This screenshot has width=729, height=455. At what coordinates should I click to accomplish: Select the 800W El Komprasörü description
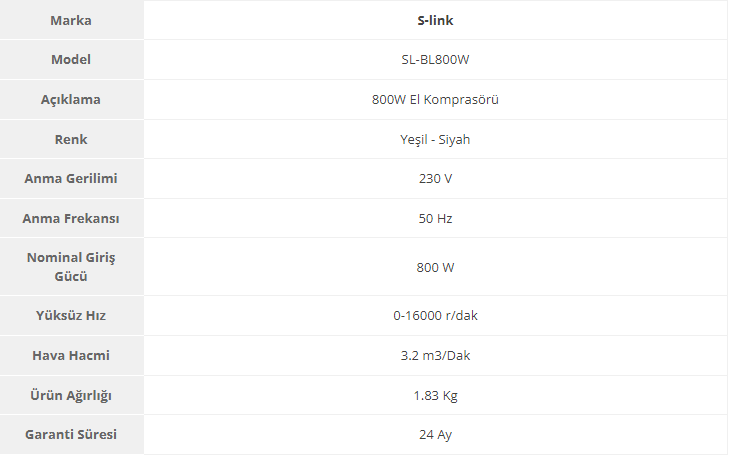[x=435, y=100]
